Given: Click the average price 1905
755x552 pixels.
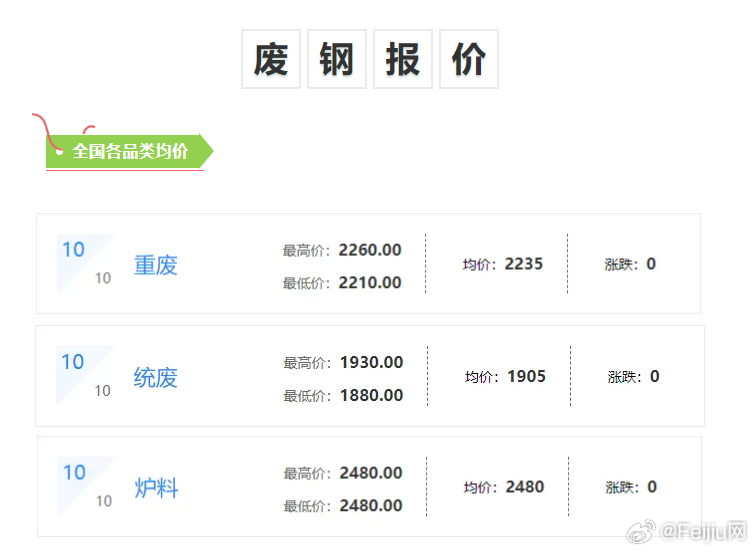Looking at the screenshot, I should coord(526,376).
